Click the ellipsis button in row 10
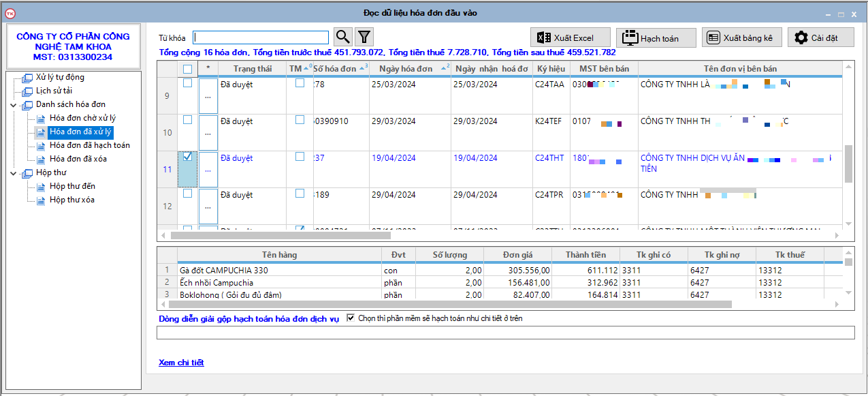868x396 pixels. pyautogui.click(x=208, y=133)
